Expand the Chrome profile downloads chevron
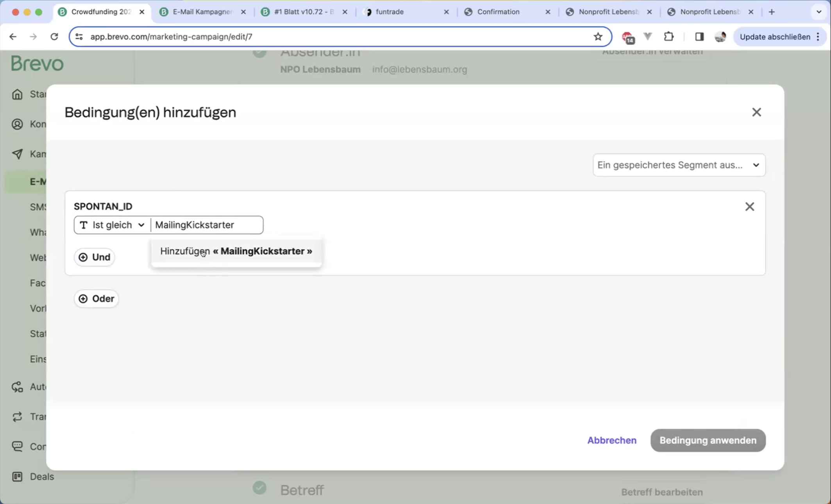This screenshot has width=831, height=504. [x=818, y=12]
